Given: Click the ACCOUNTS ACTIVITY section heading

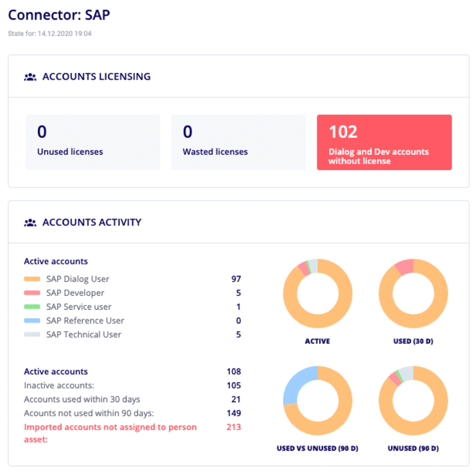Looking at the screenshot, I should click(92, 222).
